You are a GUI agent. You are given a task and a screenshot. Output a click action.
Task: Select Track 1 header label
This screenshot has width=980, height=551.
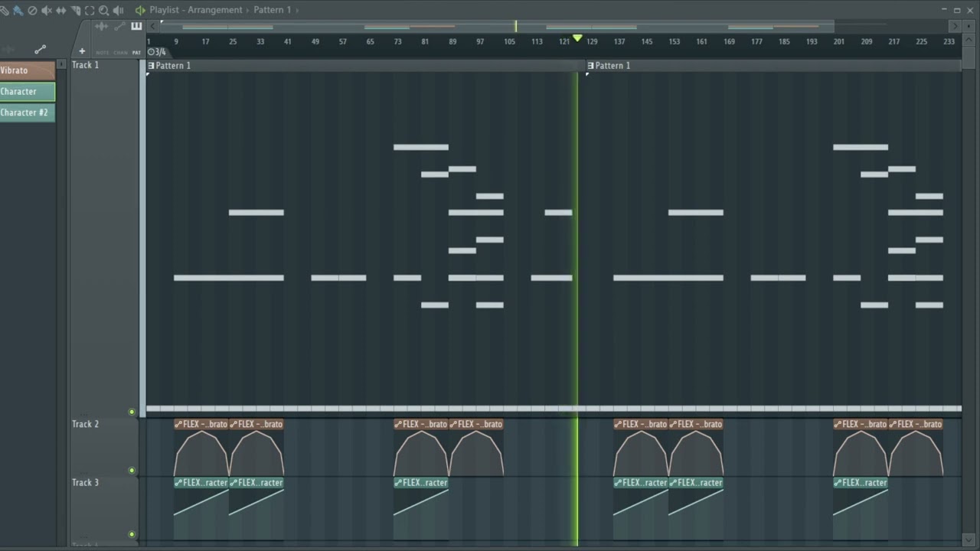point(85,65)
